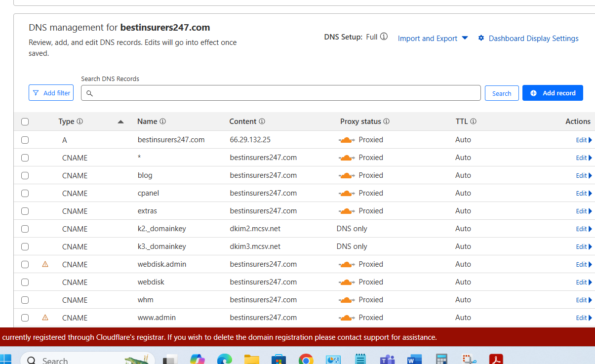The width and height of the screenshot is (595, 364).
Task: Open Task View from taskbar
Action: [170, 360]
